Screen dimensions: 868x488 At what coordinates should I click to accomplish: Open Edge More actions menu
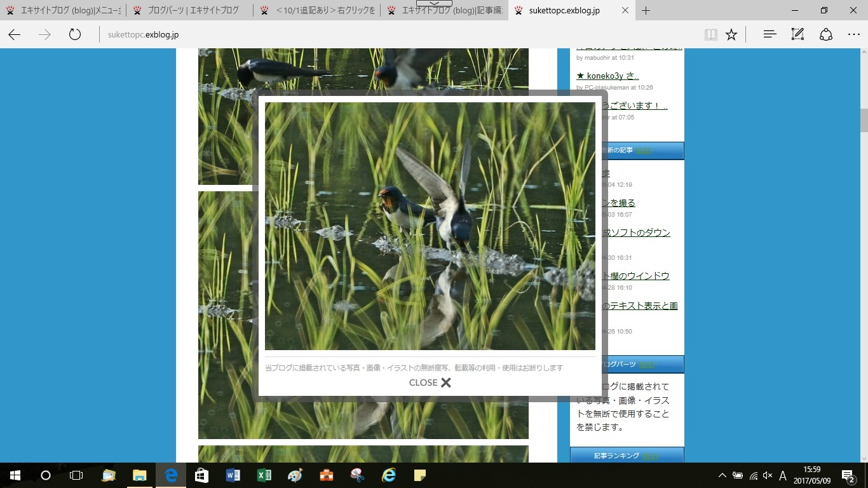tap(853, 34)
